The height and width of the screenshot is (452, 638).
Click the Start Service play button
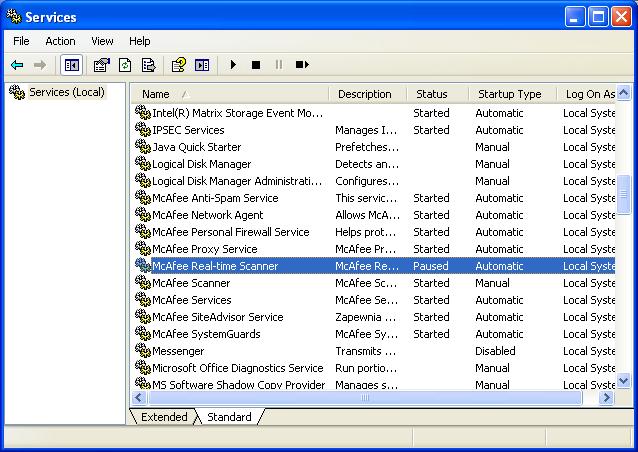click(x=233, y=65)
